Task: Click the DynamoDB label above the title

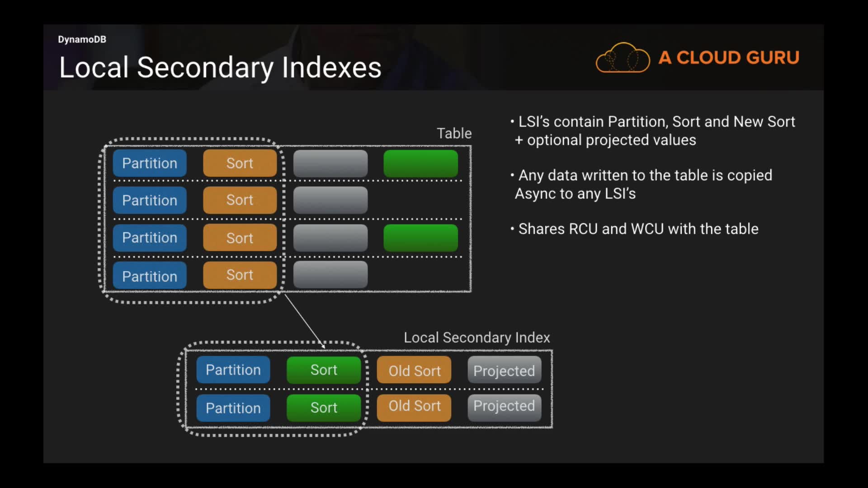Action: [82, 39]
